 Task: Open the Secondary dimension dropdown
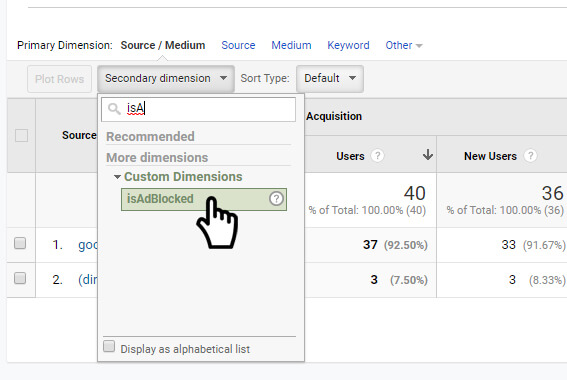click(166, 78)
